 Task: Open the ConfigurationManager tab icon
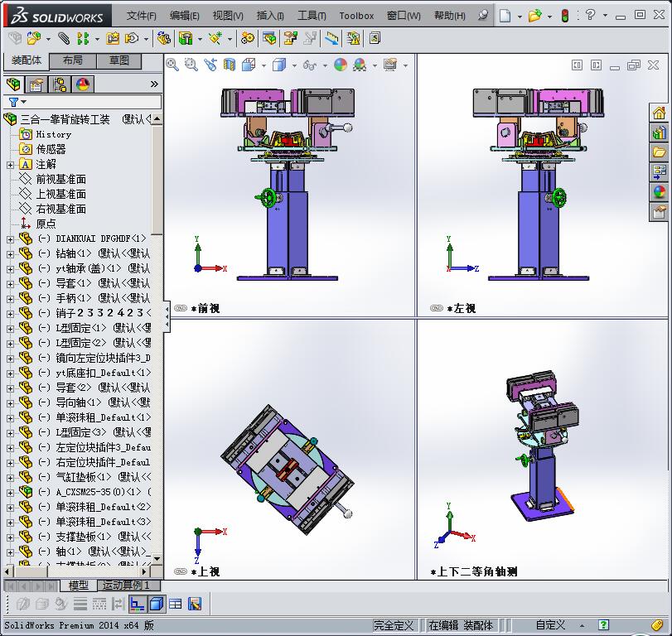click(60, 84)
